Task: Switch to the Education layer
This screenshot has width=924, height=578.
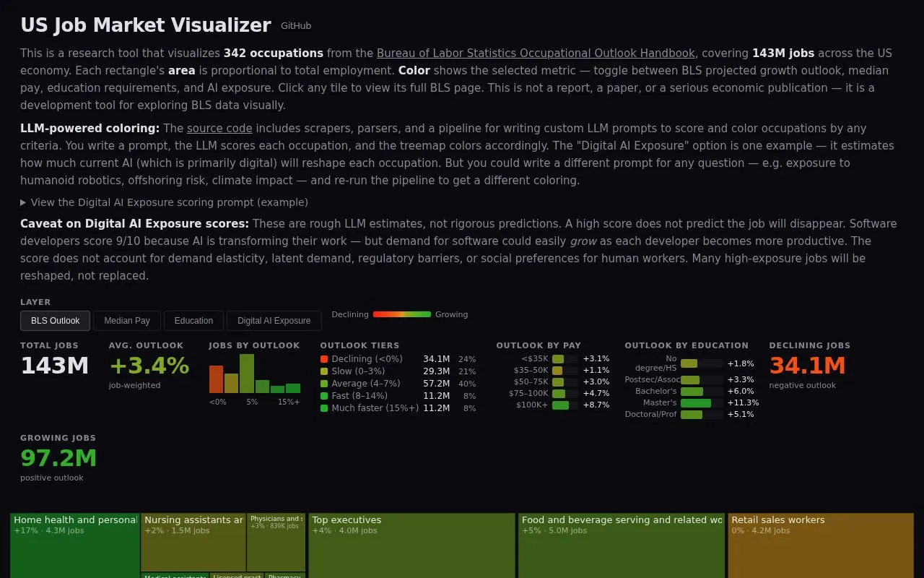Action: click(x=193, y=321)
